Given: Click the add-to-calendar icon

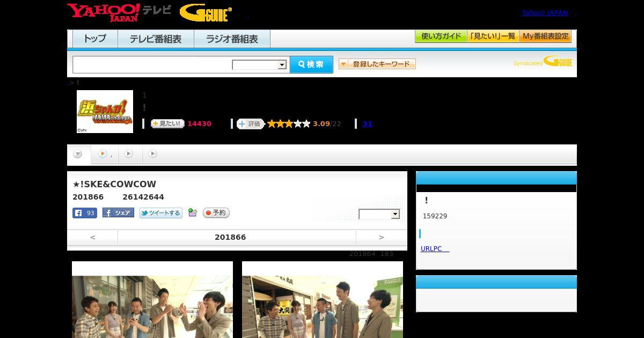Looking at the screenshot, I should click(x=193, y=213).
